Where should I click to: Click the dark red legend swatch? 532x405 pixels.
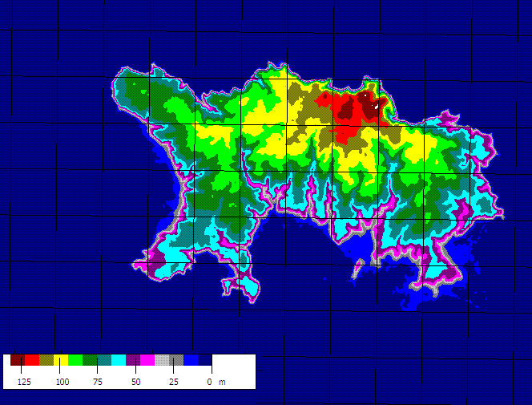point(17,361)
